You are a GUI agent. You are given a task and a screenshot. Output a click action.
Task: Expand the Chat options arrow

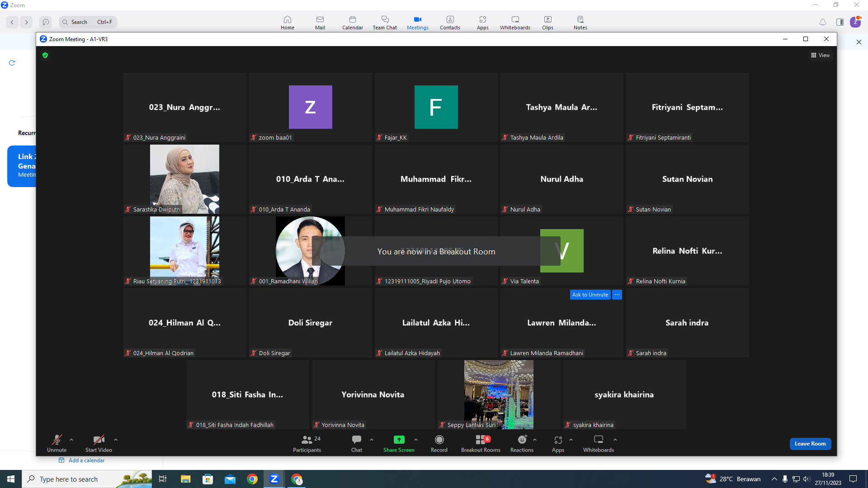pos(372,440)
